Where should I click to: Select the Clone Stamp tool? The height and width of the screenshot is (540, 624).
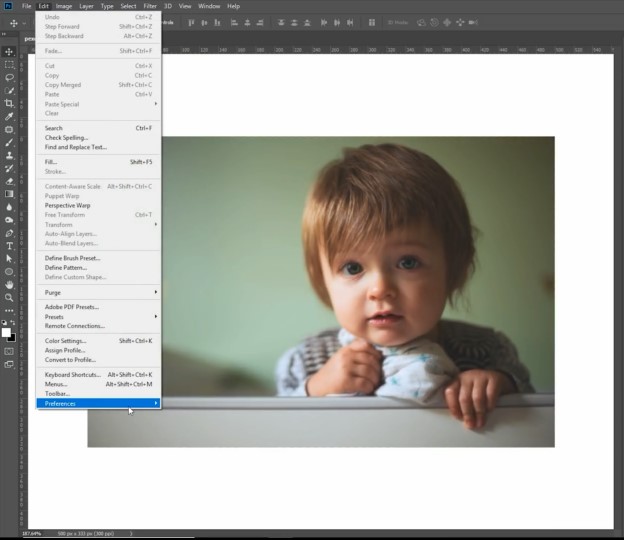click(9, 155)
